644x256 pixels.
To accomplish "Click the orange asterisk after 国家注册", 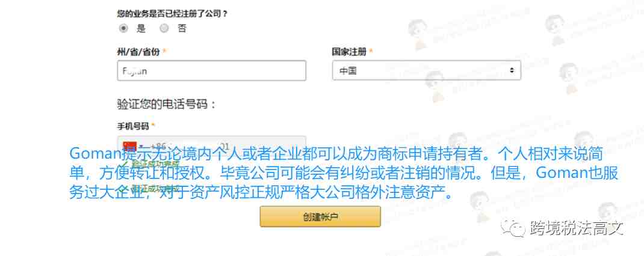I will pos(371,52).
